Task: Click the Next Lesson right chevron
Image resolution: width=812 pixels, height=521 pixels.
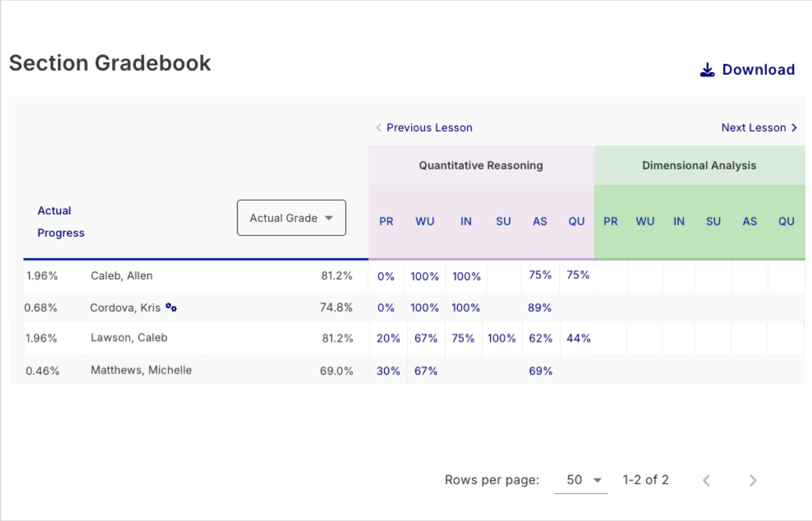Action: [794, 128]
